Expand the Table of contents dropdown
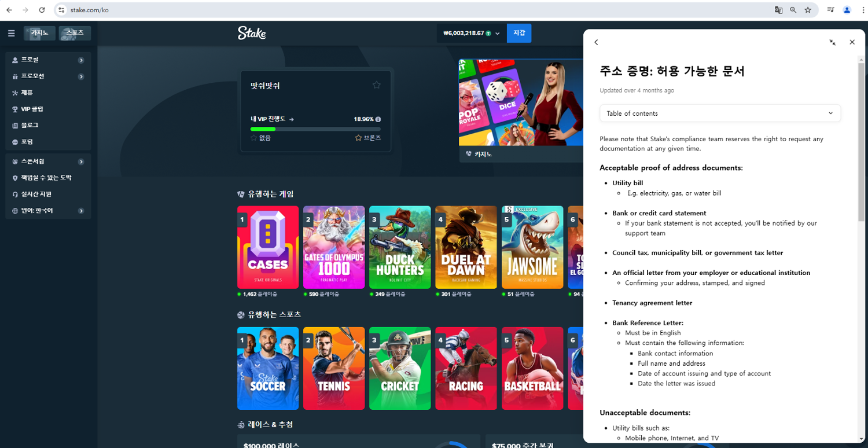Image resolution: width=868 pixels, height=448 pixels. 720,113
